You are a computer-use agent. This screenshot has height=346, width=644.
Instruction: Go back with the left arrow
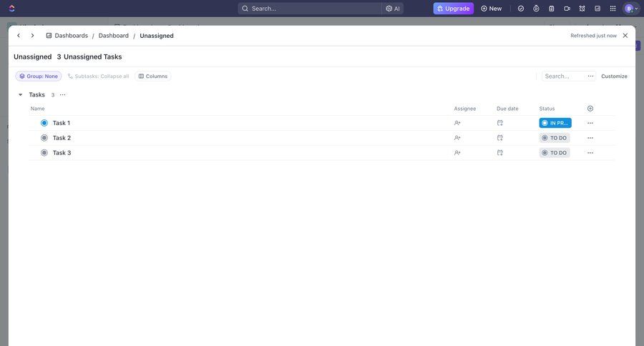[19, 36]
